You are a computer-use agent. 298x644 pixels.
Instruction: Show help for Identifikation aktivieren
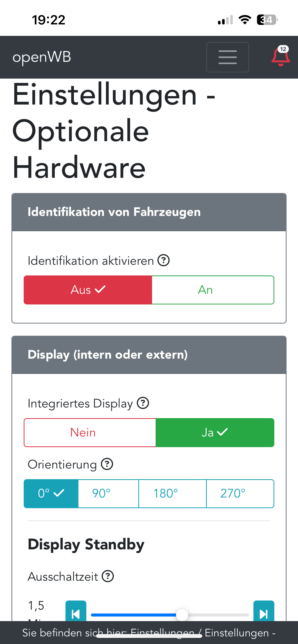(x=164, y=260)
